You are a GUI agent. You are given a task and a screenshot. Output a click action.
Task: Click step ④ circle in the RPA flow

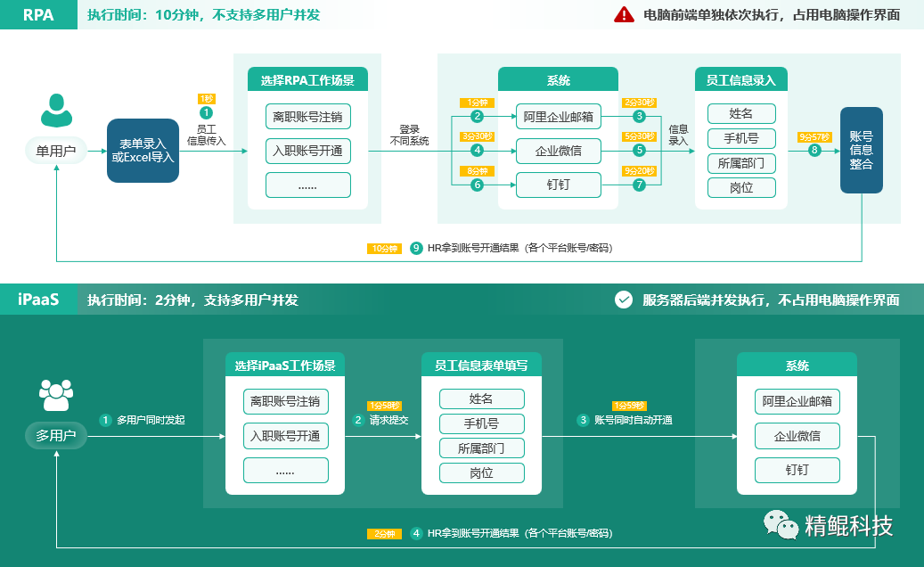click(x=477, y=150)
